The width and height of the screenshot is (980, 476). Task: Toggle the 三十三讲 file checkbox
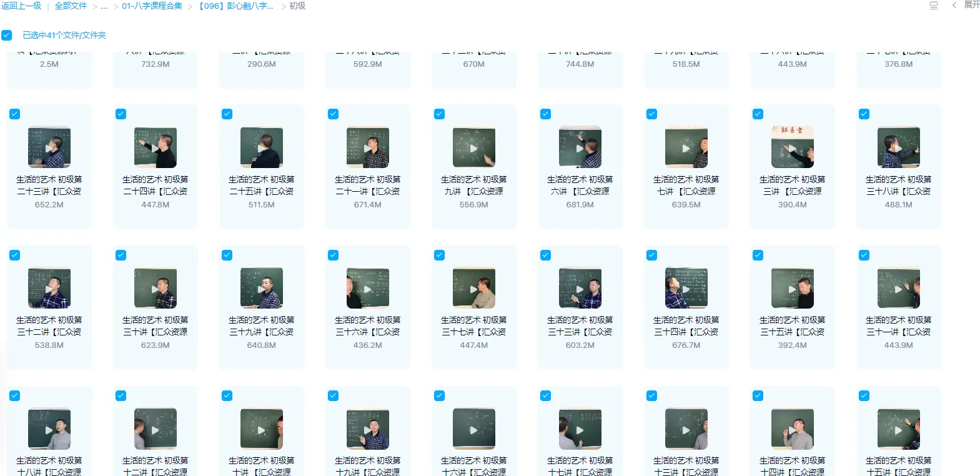tap(545, 255)
